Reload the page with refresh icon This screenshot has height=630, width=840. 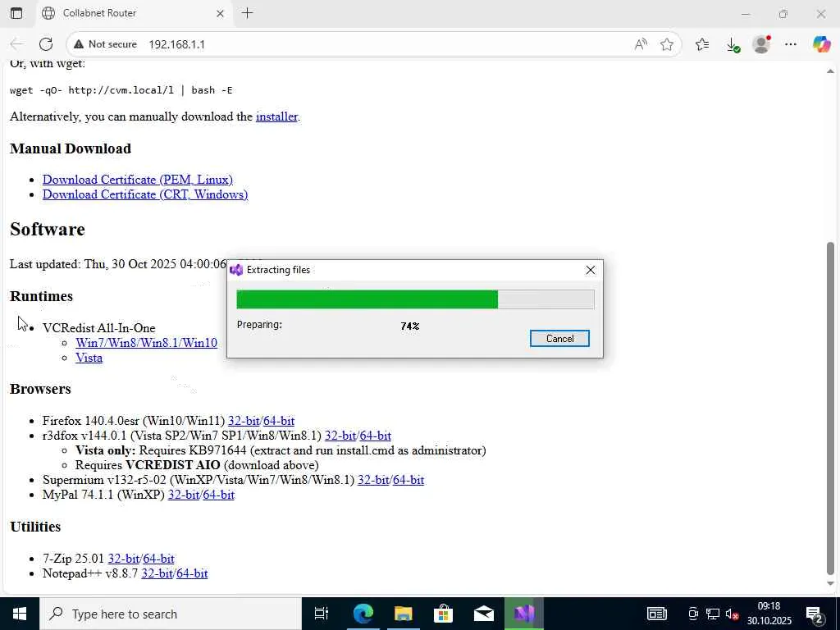46,44
